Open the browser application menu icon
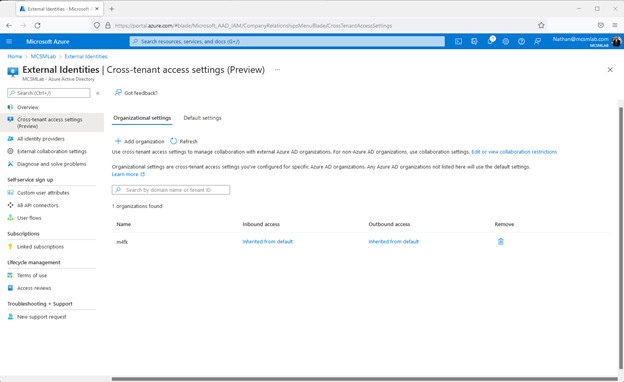 point(615,25)
